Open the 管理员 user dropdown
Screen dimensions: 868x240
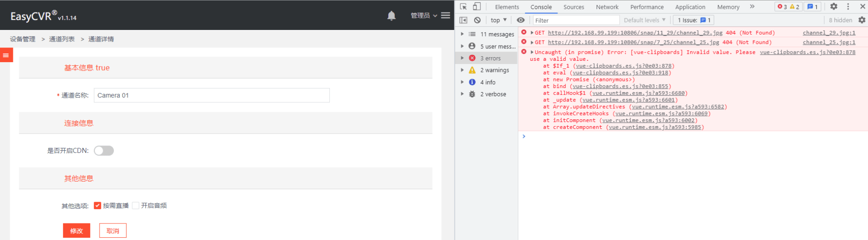[423, 16]
